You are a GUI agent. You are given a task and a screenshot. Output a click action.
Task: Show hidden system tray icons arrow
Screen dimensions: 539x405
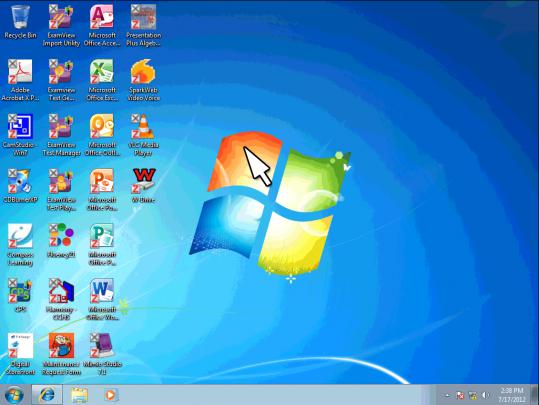[447, 396]
